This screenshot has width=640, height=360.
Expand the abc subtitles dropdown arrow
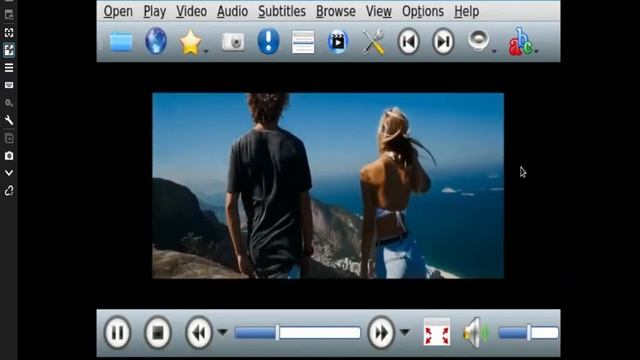click(x=536, y=51)
